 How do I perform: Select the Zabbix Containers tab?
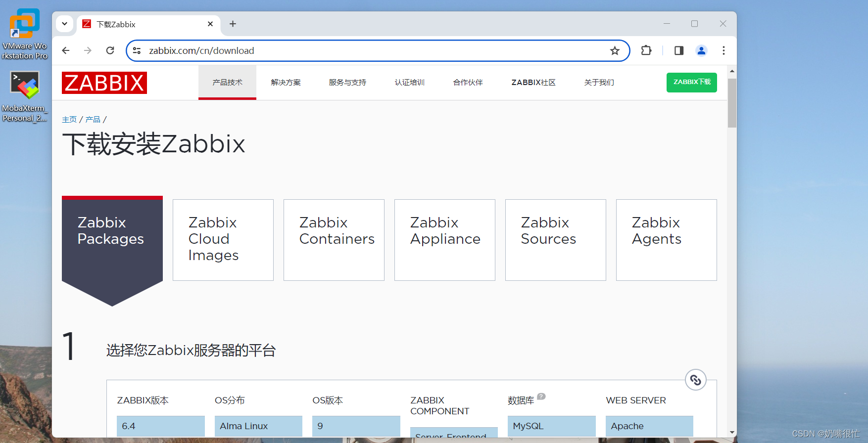tap(334, 240)
